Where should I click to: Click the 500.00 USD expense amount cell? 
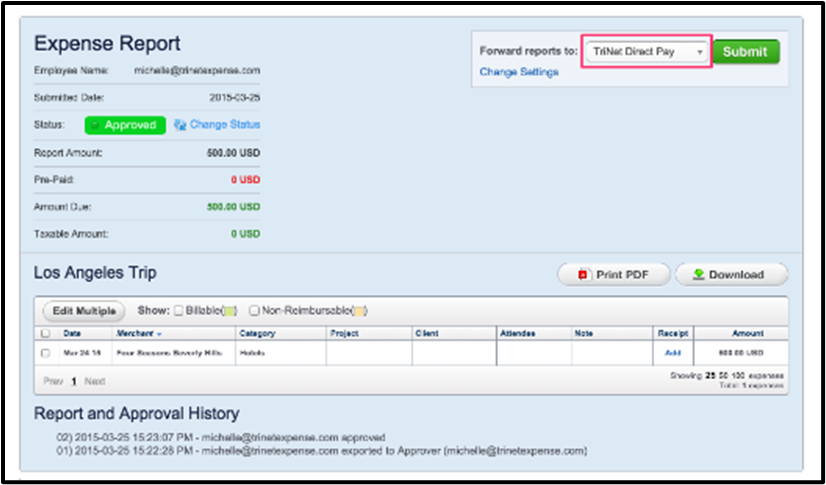click(x=741, y=353)
